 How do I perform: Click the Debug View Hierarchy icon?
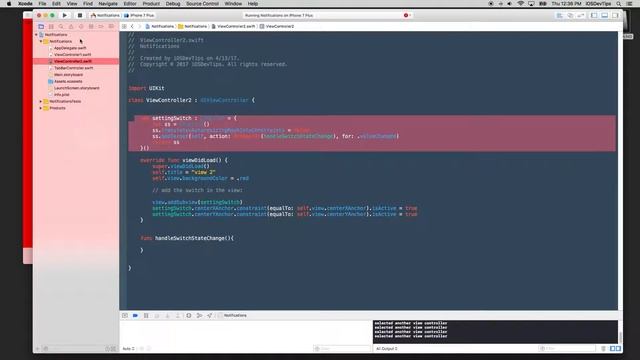(189, 316)
